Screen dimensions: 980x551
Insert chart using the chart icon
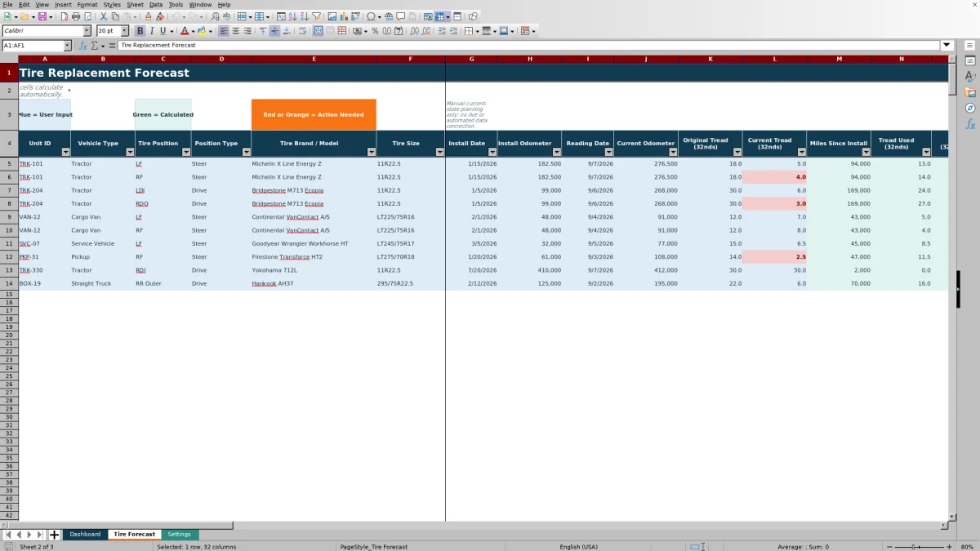point(344,16)
